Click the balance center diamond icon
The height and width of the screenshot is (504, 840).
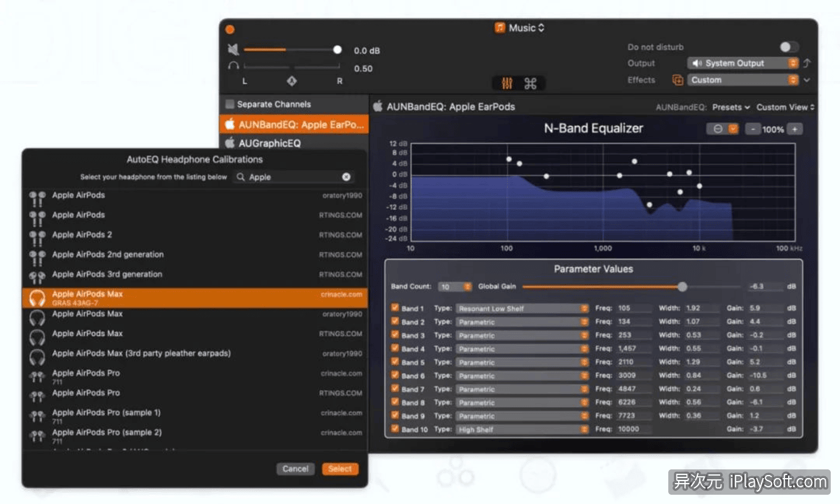click(x=292, y=81)
